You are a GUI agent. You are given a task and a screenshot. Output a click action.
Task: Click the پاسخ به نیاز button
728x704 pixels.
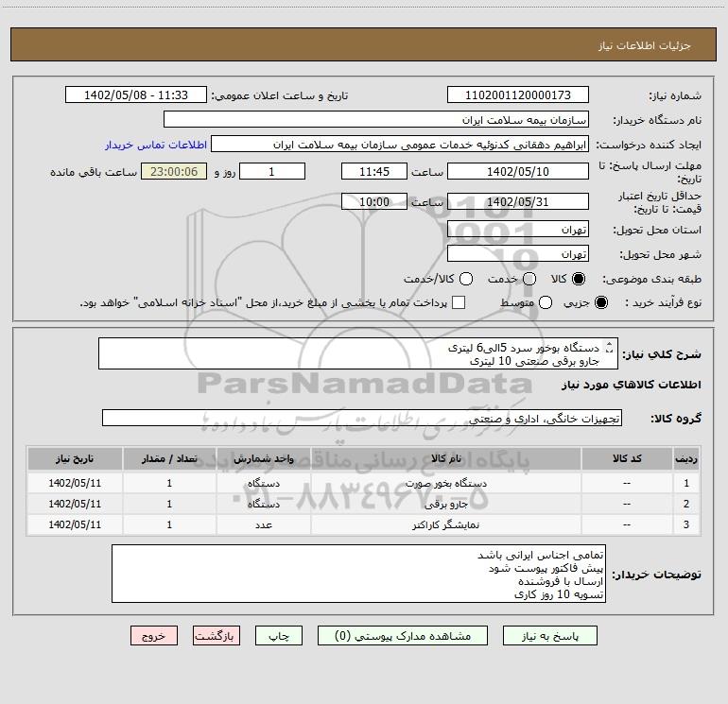(549, 636)
